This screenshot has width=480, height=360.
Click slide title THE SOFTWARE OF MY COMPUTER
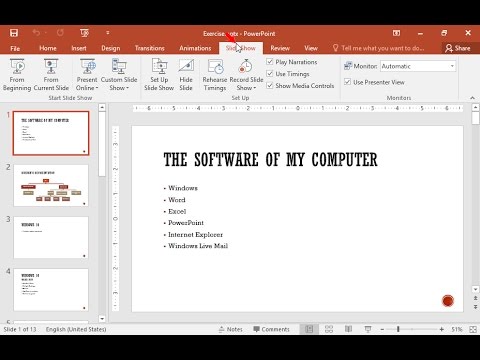[x=270, y=160]
